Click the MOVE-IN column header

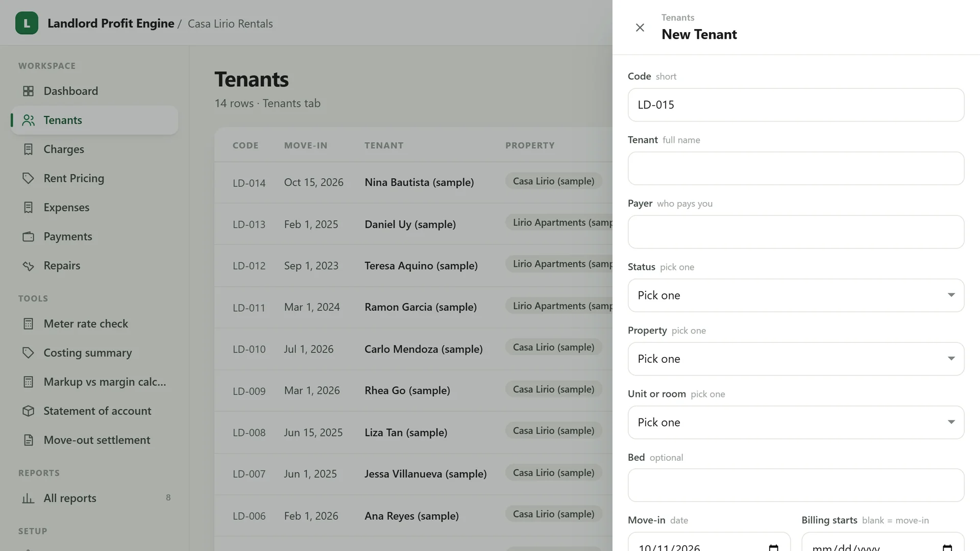[306, 145]
